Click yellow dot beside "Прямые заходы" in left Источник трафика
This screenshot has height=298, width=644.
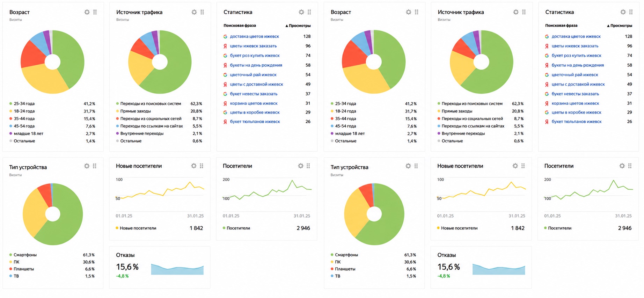point(118,111)
